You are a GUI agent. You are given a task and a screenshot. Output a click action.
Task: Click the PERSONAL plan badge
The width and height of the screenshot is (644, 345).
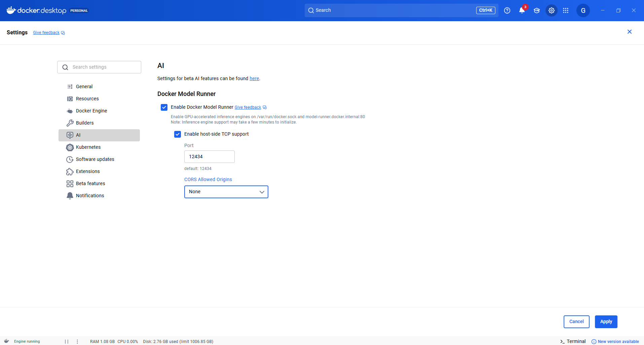pos(79,11)
